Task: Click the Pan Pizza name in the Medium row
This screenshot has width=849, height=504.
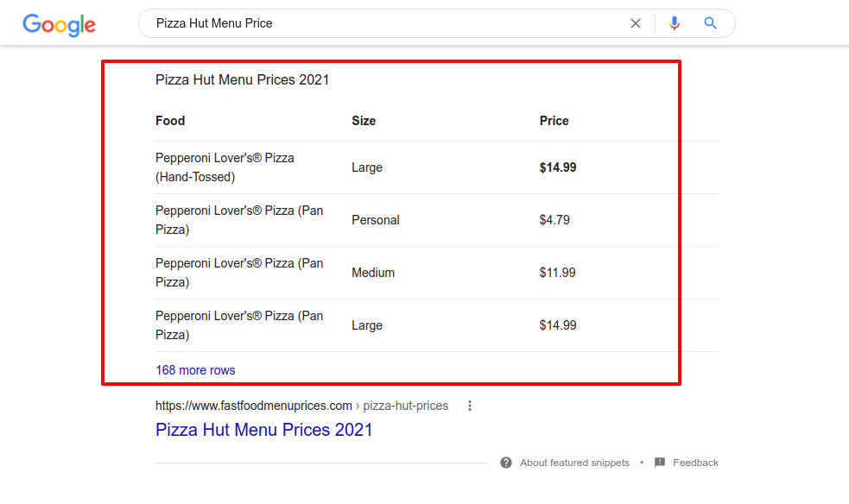Action: tap(239, 272)
